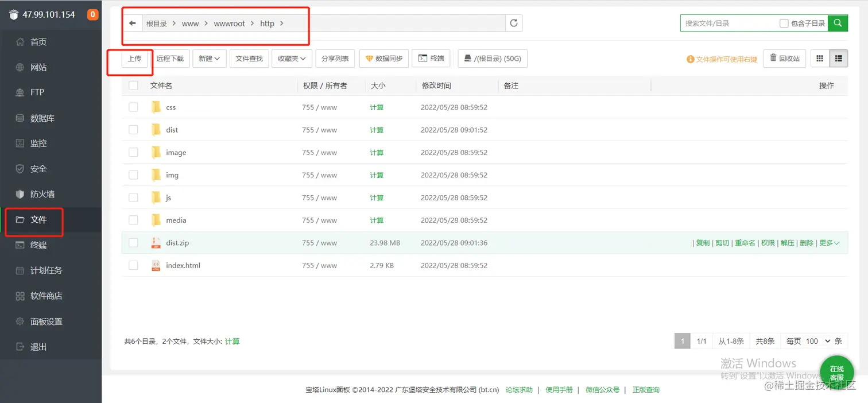
Task: Open 终端 in the left sidebar
Action: pos(38,245)
